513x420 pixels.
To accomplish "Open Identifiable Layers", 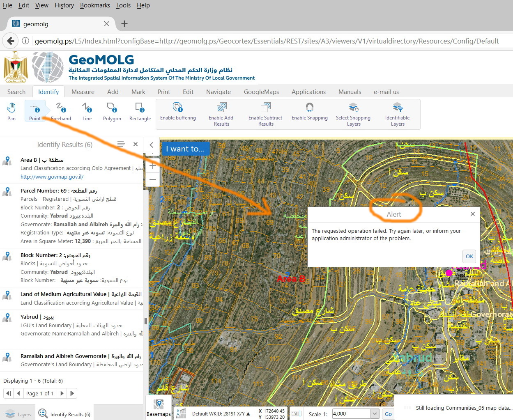I will pos(398,114).
